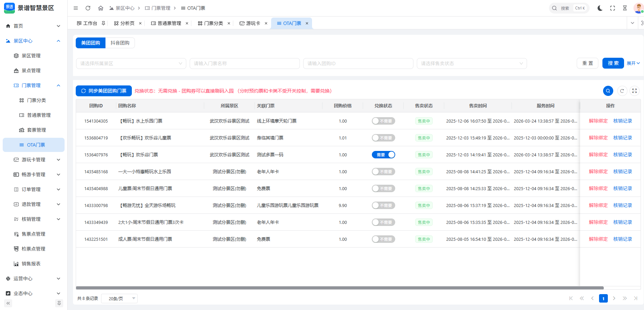Expand 订单管理 submenu
The image size is (644, 310).
(33, 189)
